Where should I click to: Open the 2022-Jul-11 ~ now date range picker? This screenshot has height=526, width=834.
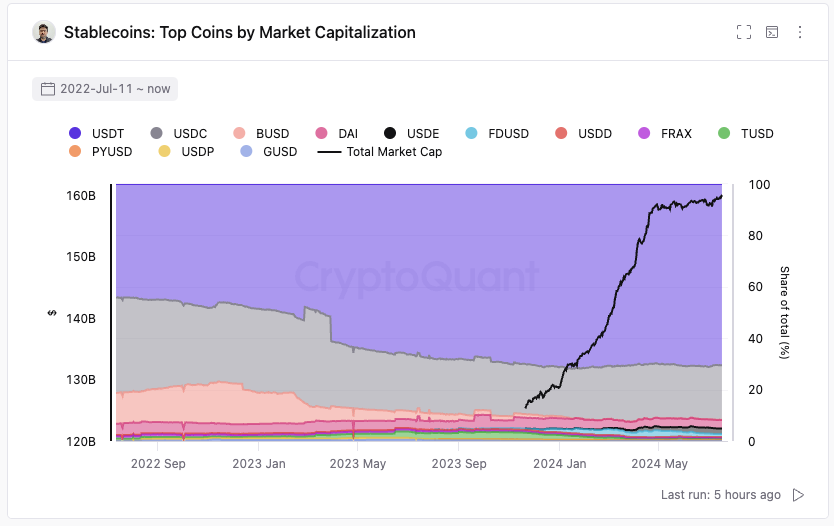[105, 89]
